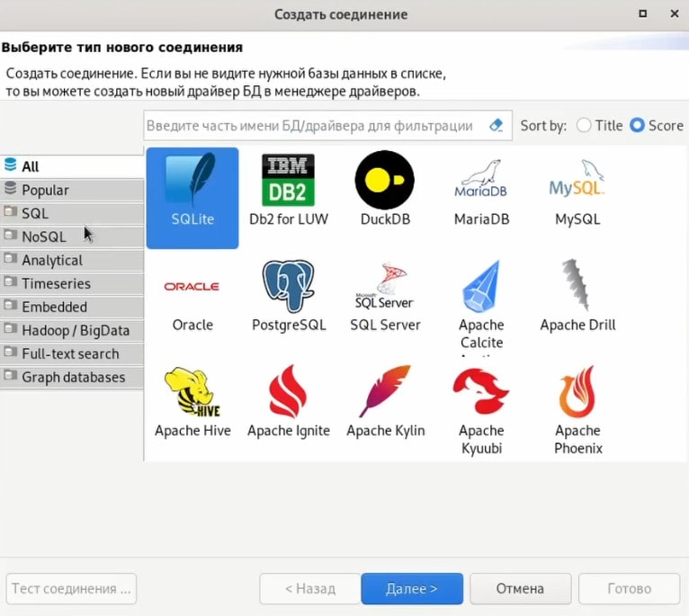Open the NoSQL category
The width and height of the screenshot is (689, 616).
click(x=72, y=237)
